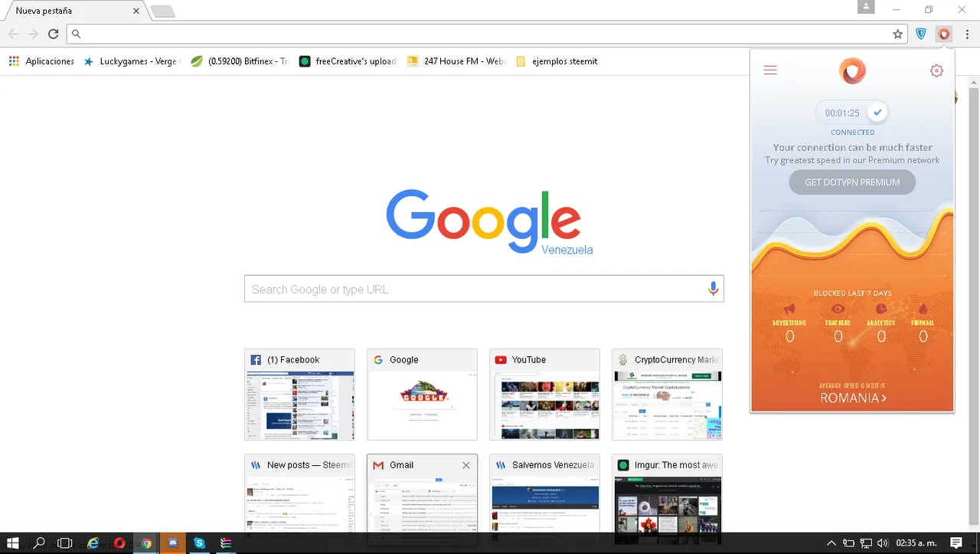
Task: Open the Google shortcut thumbnail
Action: pyautogui.click(x=422, y=395)
